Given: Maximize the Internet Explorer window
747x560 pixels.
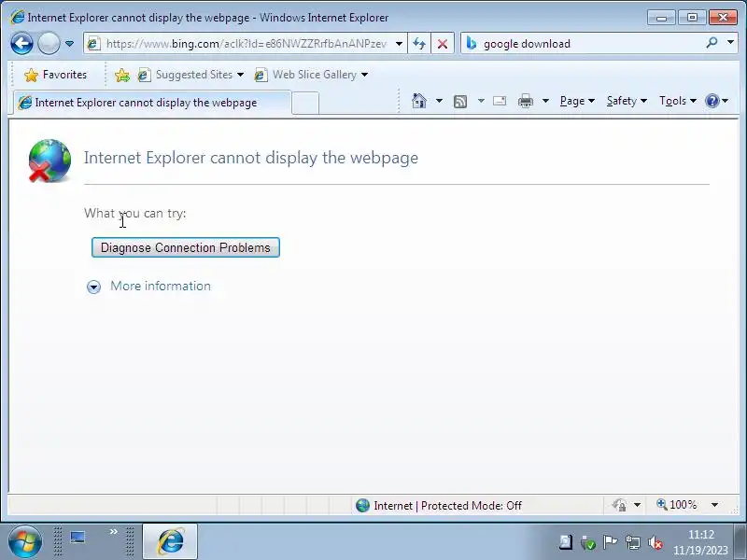Looking at the screenshot, I should 692,18.
